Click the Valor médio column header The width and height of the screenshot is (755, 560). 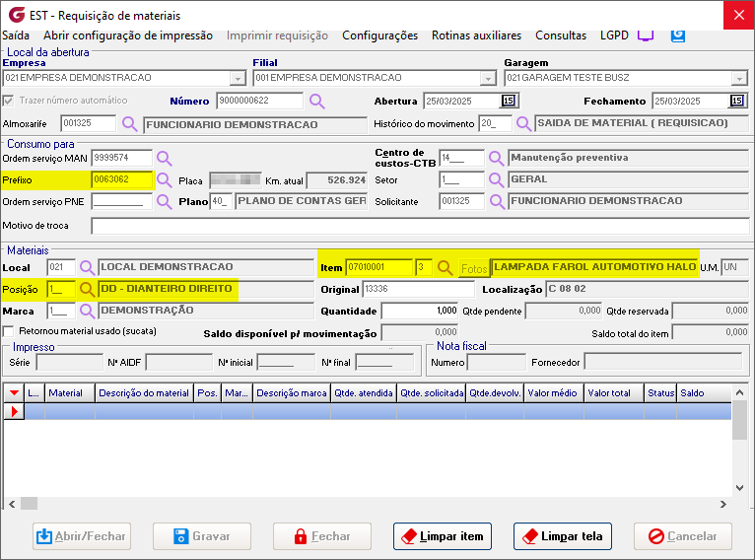click(552, 393)
